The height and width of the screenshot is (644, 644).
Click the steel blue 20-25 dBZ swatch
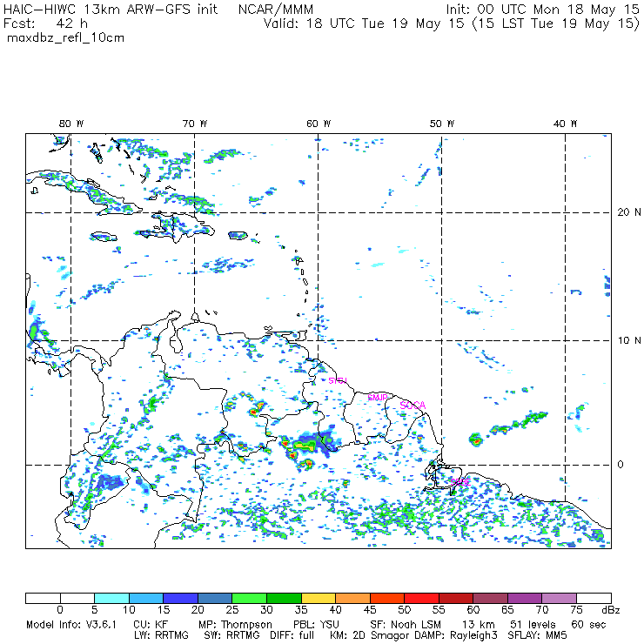[x=215, y=598]
